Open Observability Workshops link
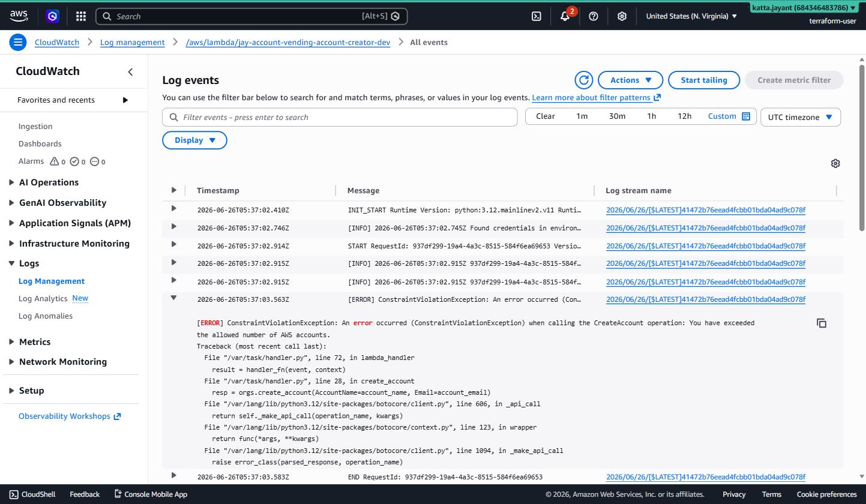The height and width of the screenshot is (504, 866). click(70, 416)
